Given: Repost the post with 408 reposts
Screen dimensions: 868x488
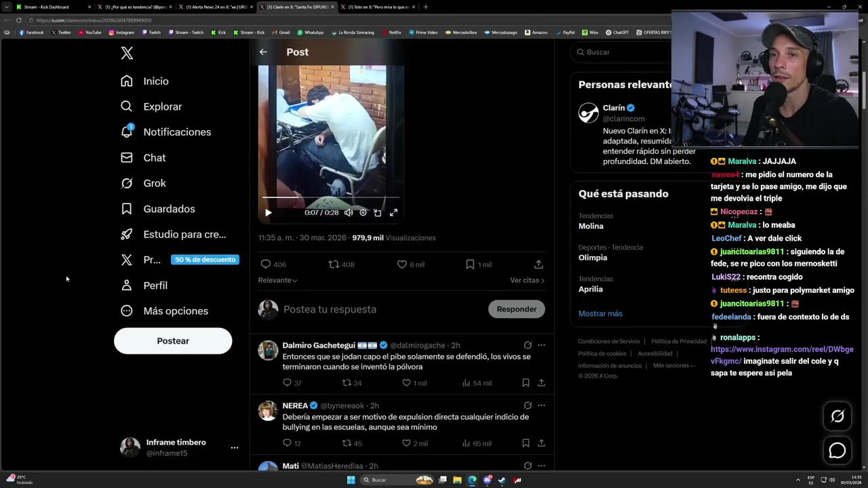Looking at the screenshot, I should click(x=334, y=264).
